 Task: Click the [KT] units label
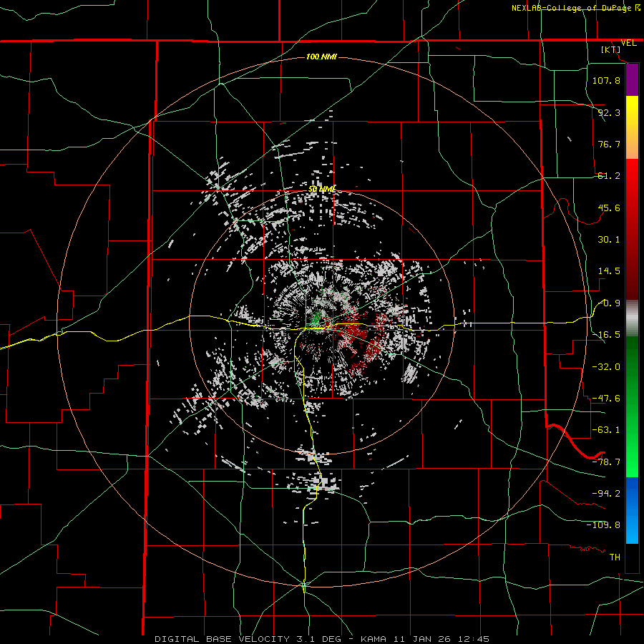pyautogui.click(x=611, y=49)
